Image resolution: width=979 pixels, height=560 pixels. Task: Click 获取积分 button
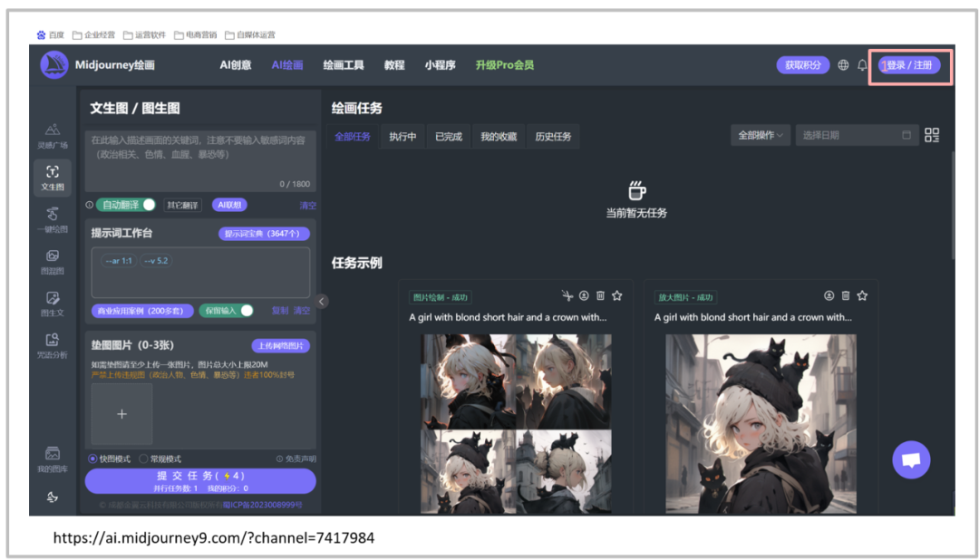[x=803, y=65]
